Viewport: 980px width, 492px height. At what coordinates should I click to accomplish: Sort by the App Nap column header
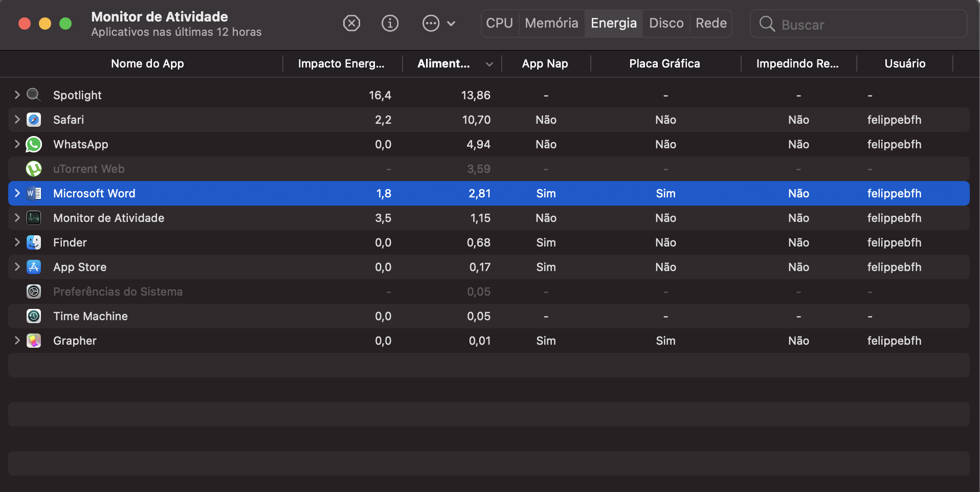[x=545, y=64]
